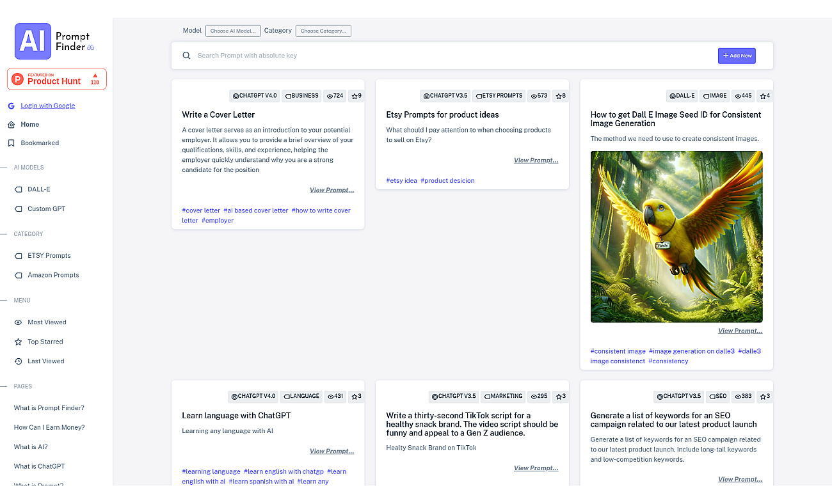View Prompt for TikTok healthy snack script

click(x=536, y=468)
